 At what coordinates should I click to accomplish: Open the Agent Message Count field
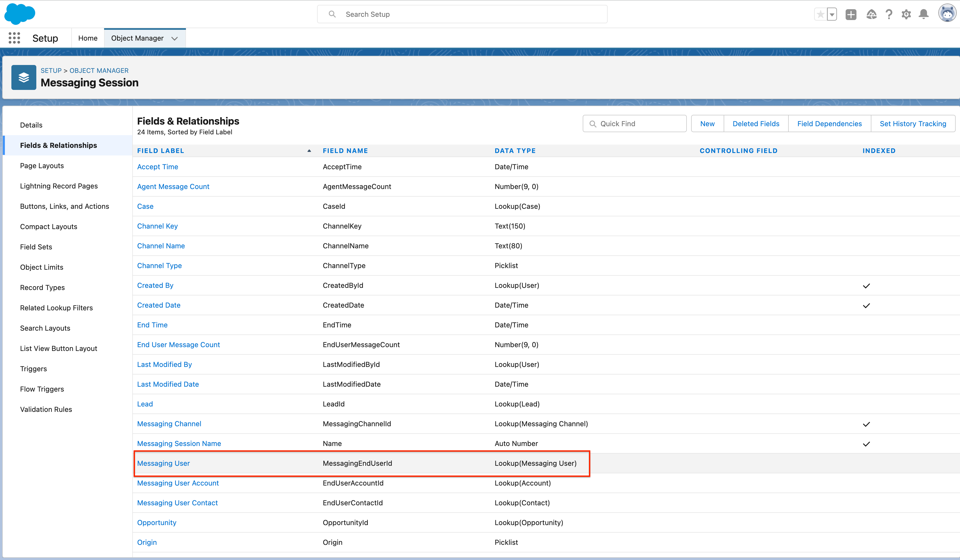[173, 187]
